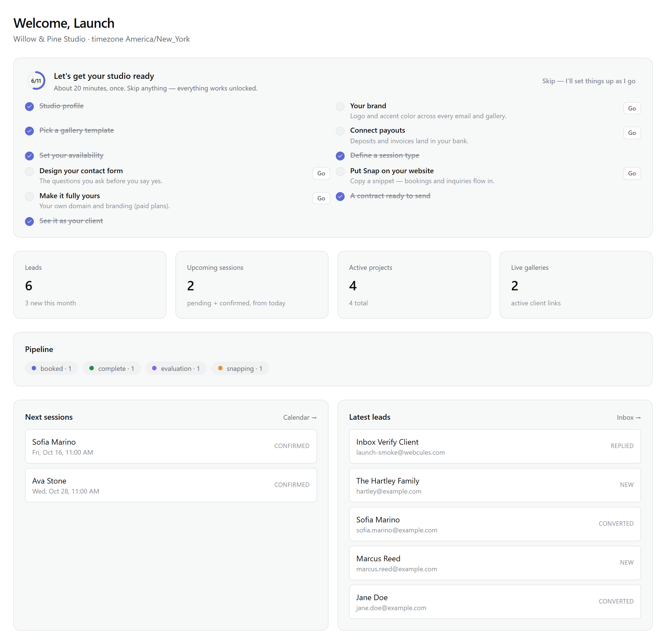
Task: Select the complete pipeline chip
Action: pyautogui.click(x=112, y=368)
